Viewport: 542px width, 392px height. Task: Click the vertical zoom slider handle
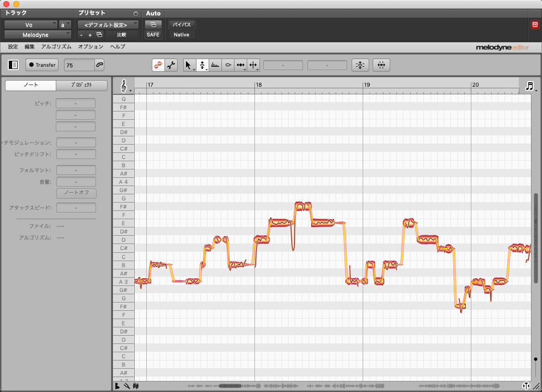tap(535, 359)
